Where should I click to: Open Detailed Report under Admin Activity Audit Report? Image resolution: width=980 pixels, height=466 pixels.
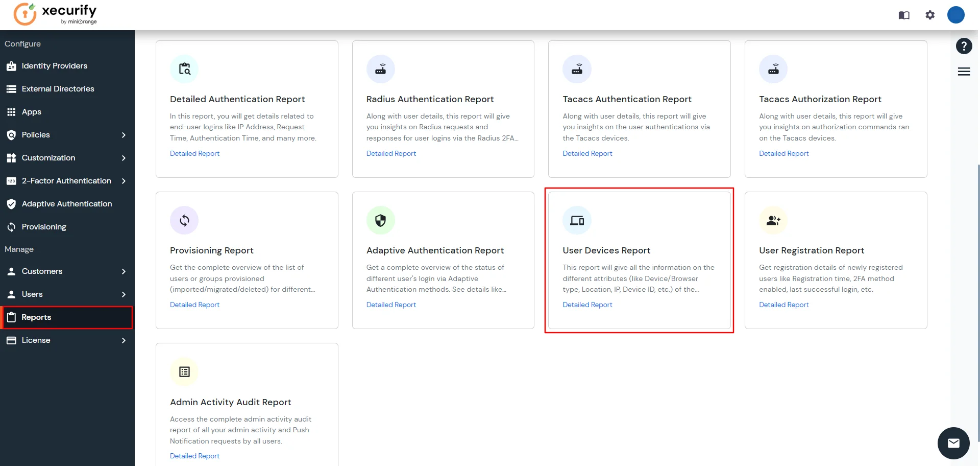194,455
